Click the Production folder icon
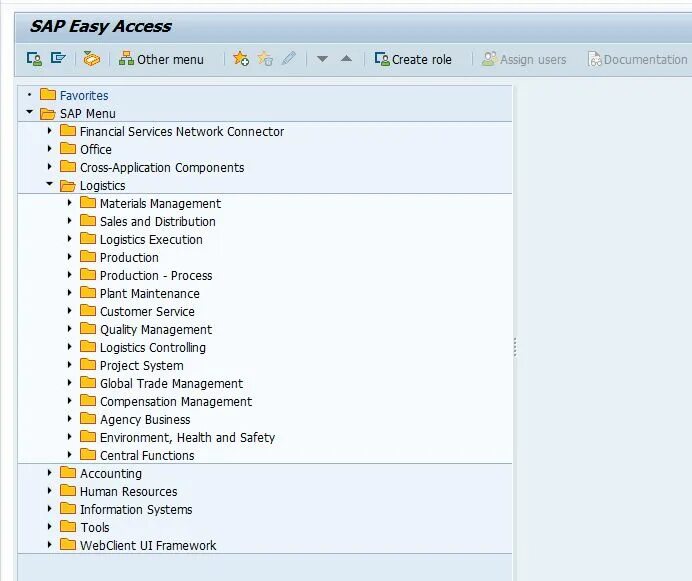The width and height of the screenshot is (692, 581). click(x=88, y=257)
